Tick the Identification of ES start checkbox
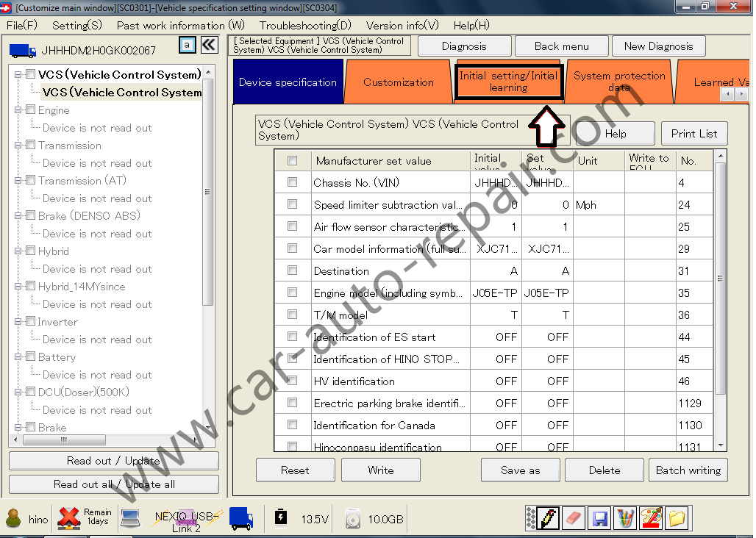 (292, 336)
